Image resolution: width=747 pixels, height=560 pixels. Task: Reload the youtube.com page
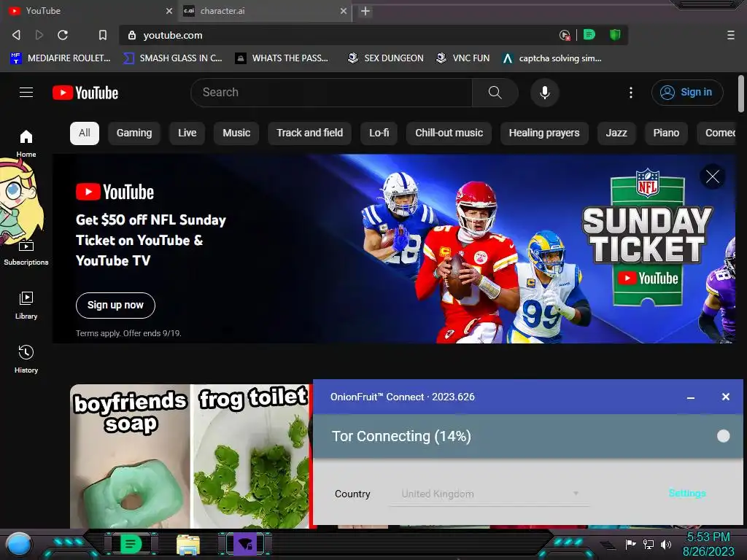[63, 35]
